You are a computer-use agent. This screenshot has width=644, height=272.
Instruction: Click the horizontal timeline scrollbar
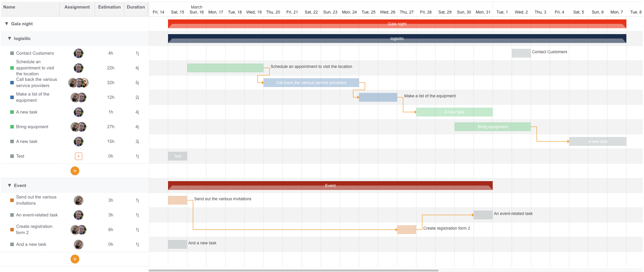[293, 270]
